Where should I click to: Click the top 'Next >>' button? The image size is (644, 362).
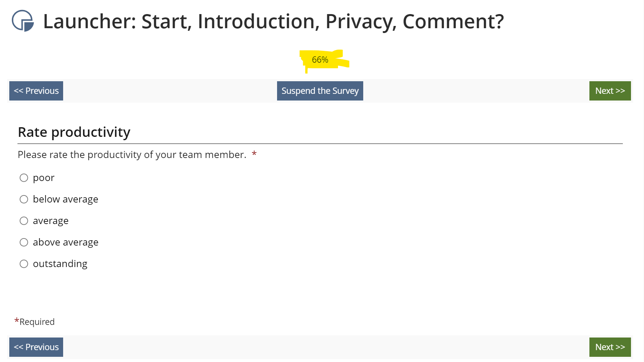tap(610, 91)
